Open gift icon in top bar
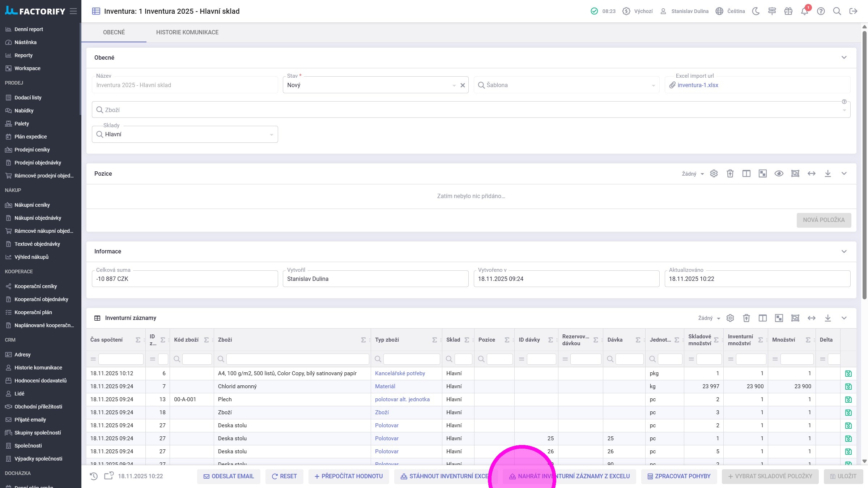 click(x=788, y=11)
